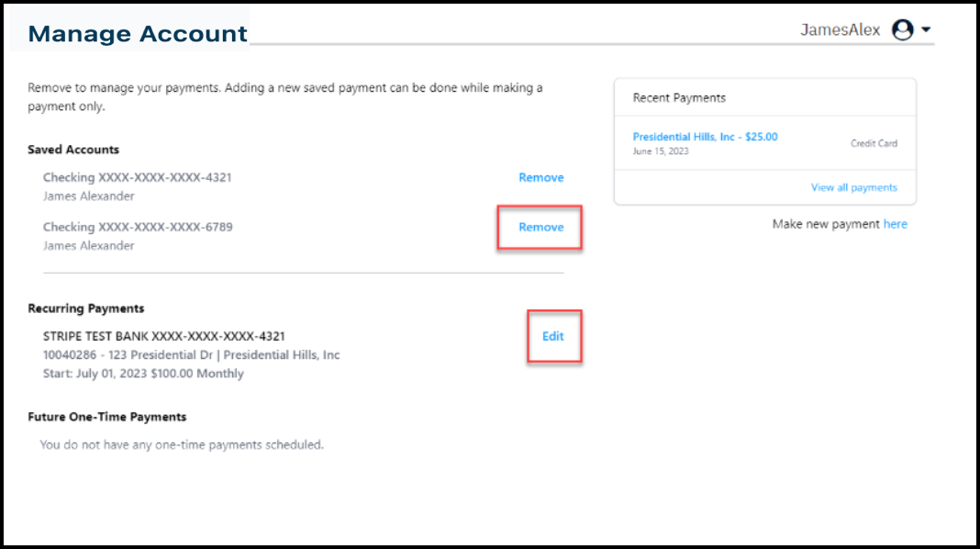Viewport: 980px width, 549px height.
Task: Open the JamesAlex username menu
Action: pyautogui.click(x=840, y=29)
